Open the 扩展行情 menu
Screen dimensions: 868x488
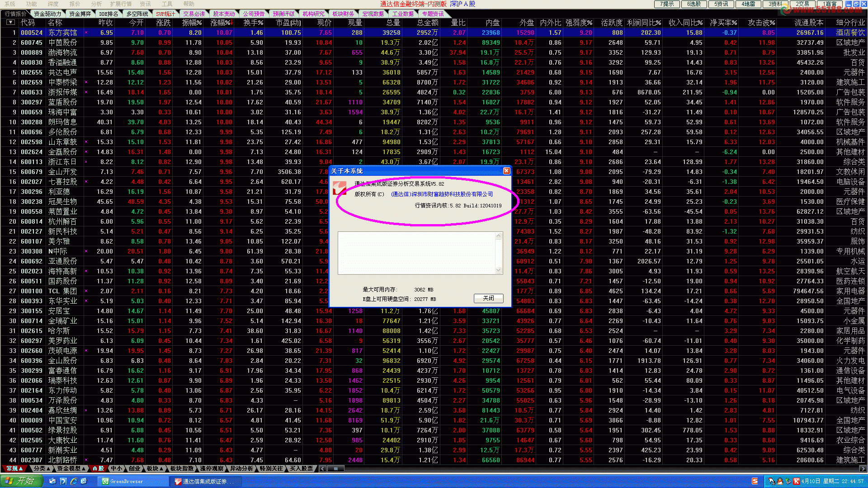[x=121, y=4]
